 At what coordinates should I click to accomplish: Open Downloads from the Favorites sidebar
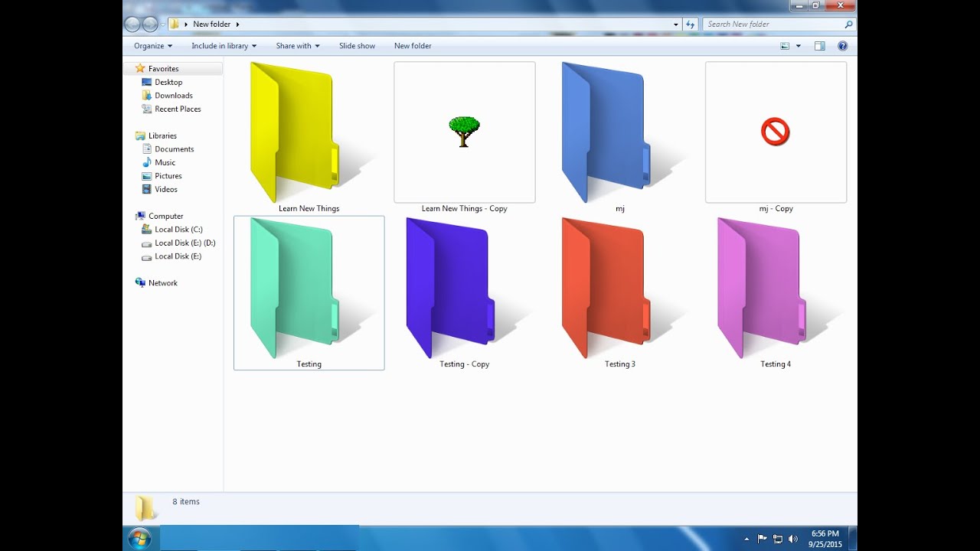tap(173, 95)
